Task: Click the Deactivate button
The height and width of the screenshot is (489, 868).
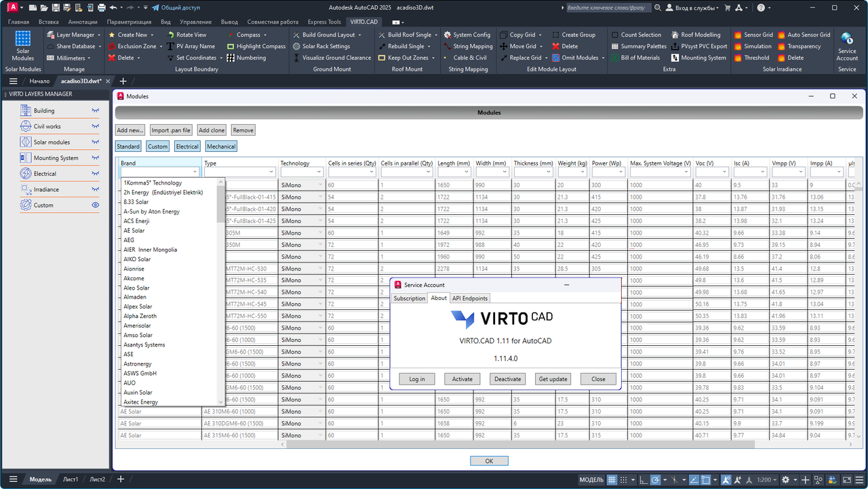Action: pyautogui.click(x=507, y=379)
